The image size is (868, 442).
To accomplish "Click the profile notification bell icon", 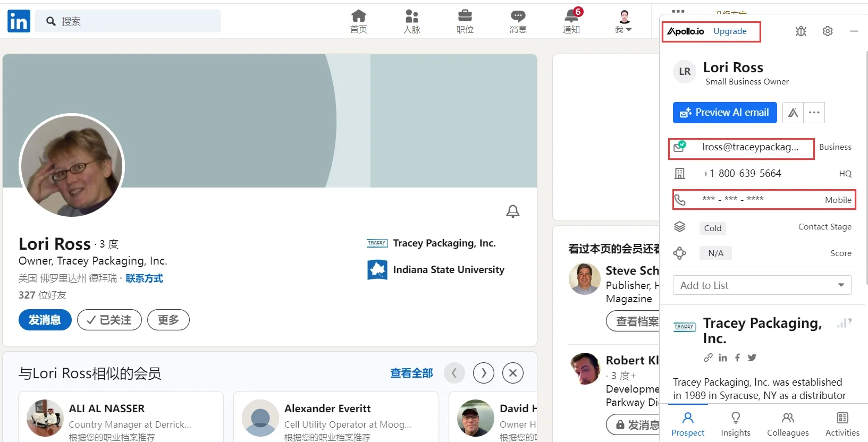I will tap(513, 211).
